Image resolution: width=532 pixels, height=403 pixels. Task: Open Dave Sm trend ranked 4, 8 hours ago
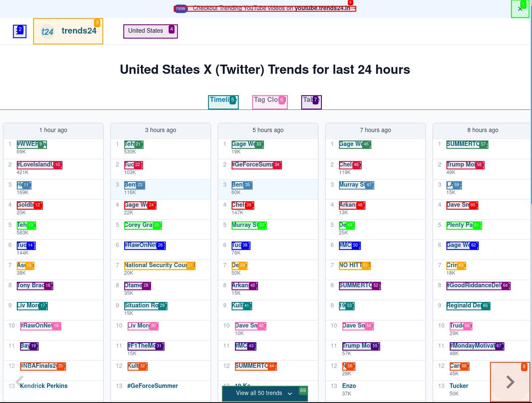tap(462, 205)
